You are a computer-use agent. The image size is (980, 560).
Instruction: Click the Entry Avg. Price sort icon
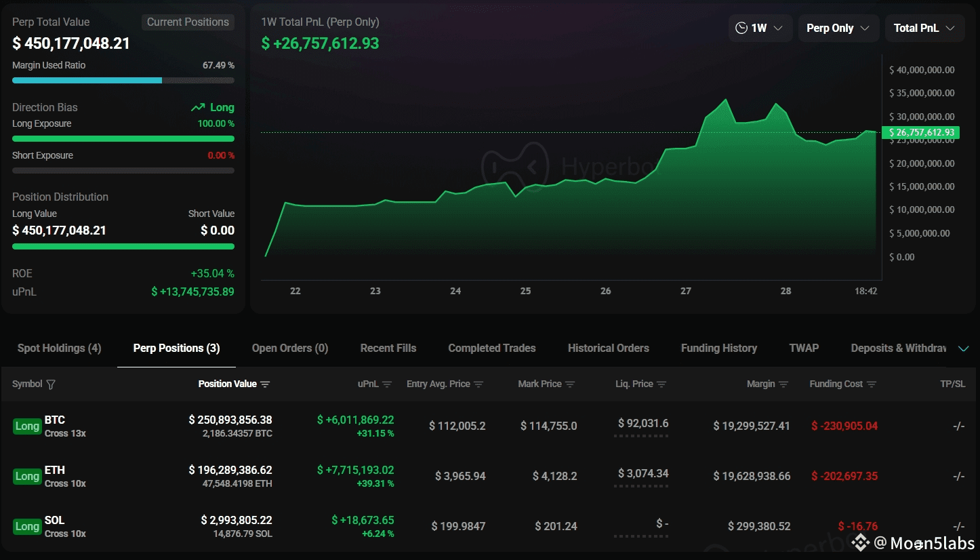[478, 384]
